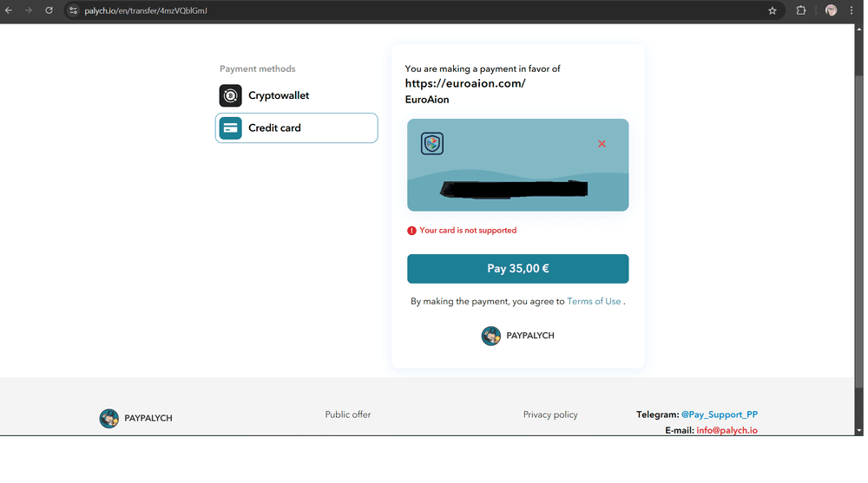Viewport: 868px width, 483px height.
Task: Open the Terms of Use link
Action: (594, 302)
